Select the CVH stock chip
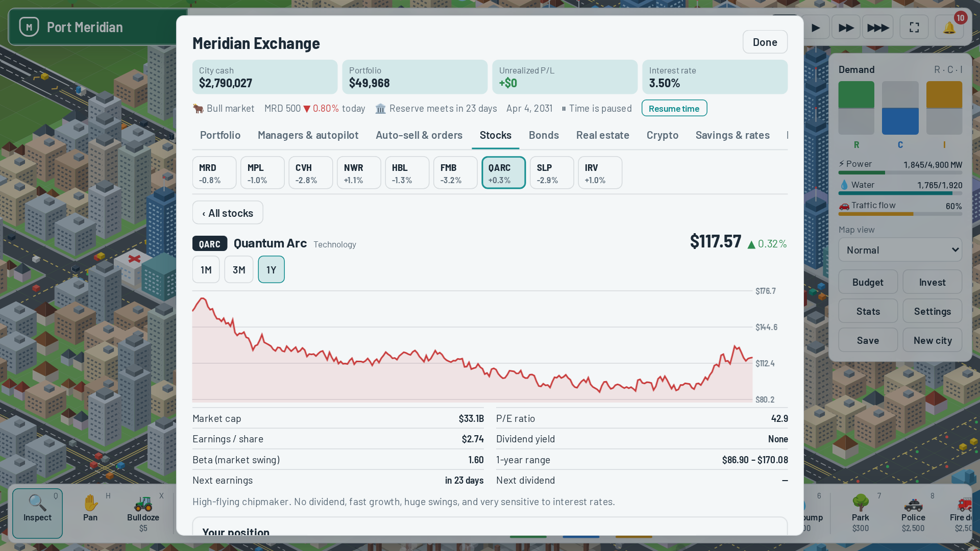980x551 pixels. pos(311,173)
